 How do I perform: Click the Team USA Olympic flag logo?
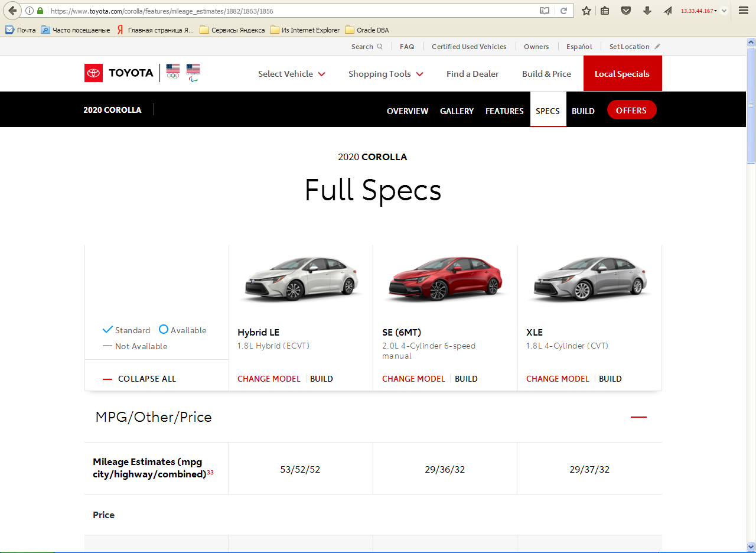coord(172,72)
